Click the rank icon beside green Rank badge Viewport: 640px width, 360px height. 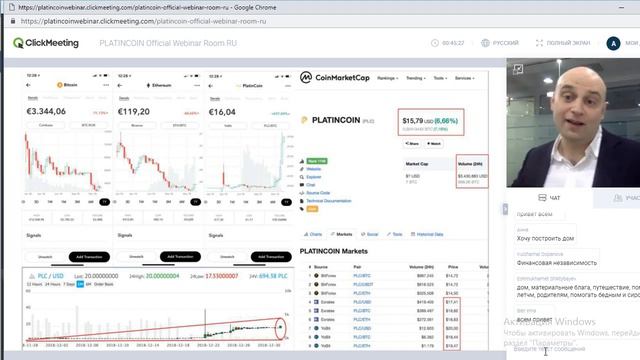pos(302,161)
